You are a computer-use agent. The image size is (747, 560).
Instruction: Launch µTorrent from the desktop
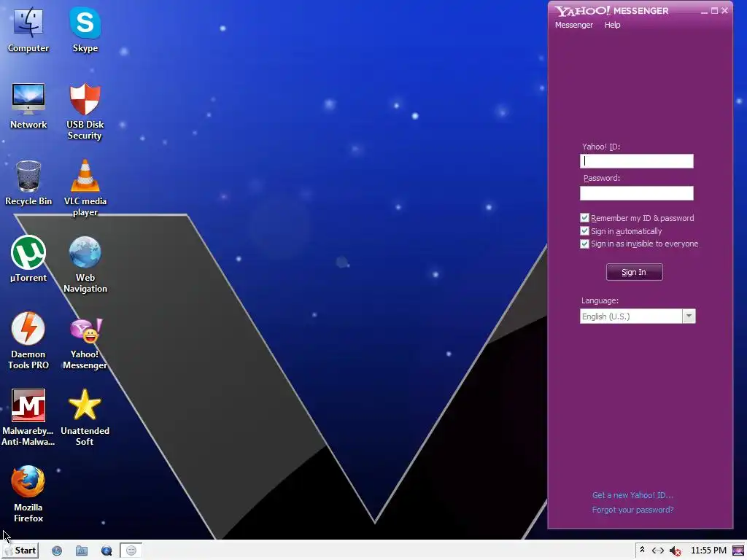pyautogui.click(x=28, y=259)
